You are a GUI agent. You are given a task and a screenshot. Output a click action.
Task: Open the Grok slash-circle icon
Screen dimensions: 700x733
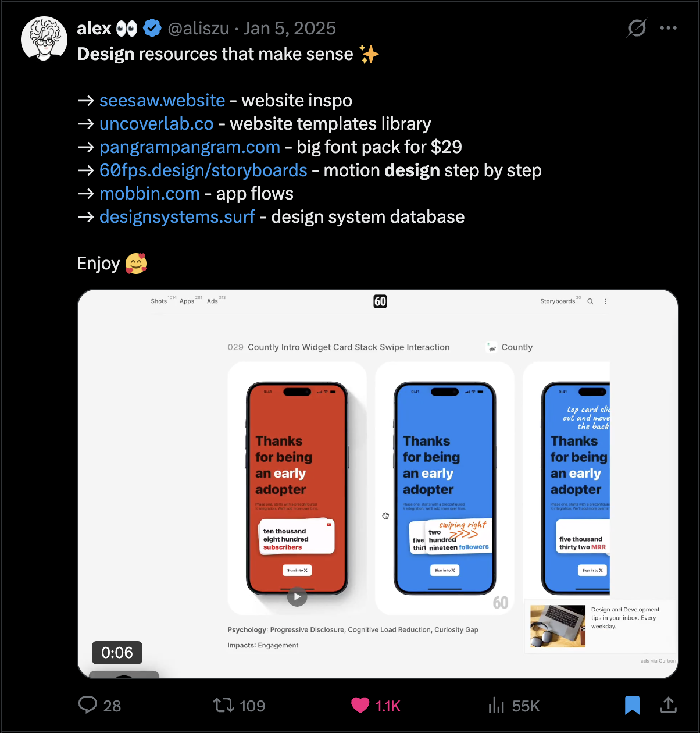pyautogui.click(x=637, y=28)
